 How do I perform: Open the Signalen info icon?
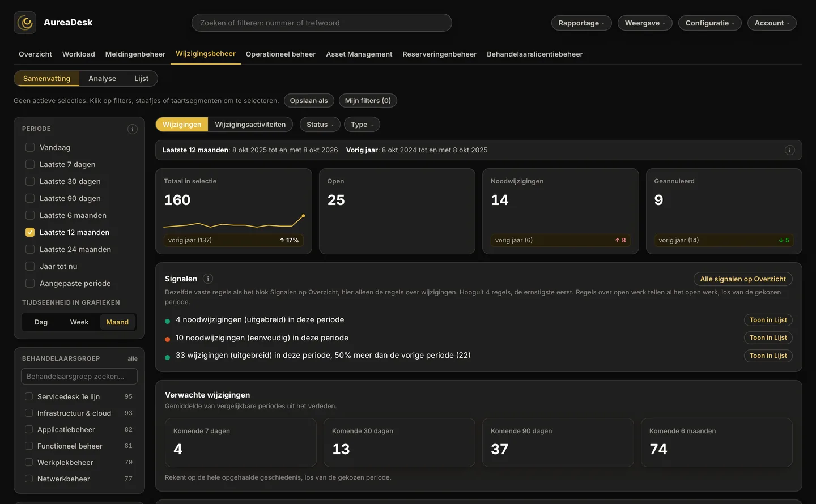[x=208, y=279]
